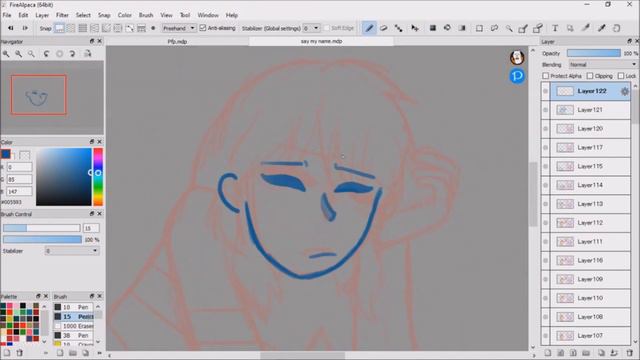The image size is (640, 360).
Task: Select Layer108 in layer list
Action: tap(590, 317)
